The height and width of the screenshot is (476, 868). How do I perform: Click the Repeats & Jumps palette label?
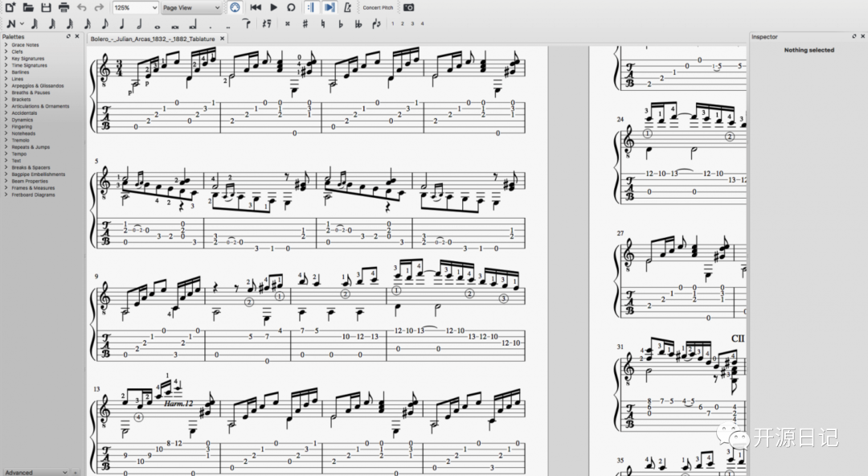point(31,147)
